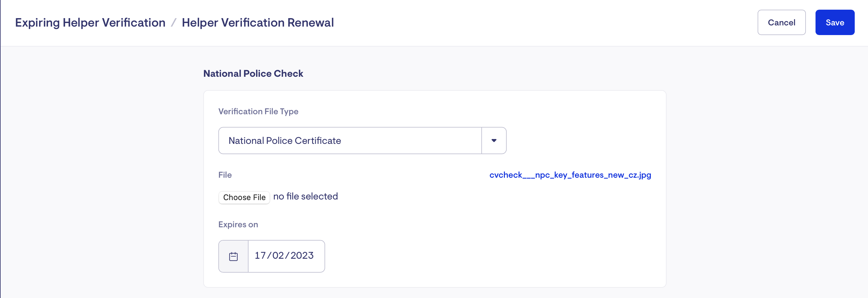Select the month "02" in expiry date
Screen dimensions: 868x298
(x=278, y=255)
